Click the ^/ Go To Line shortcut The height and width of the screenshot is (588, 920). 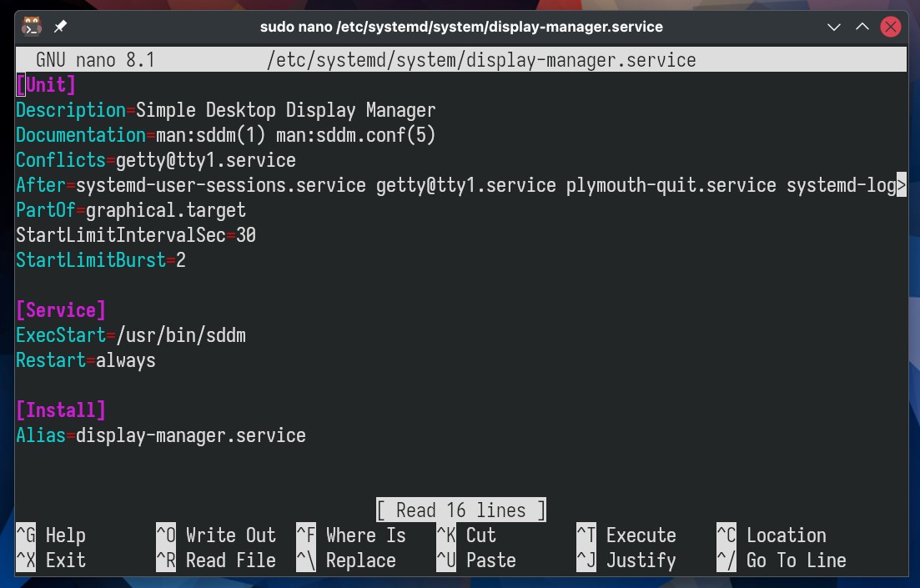tap(782, 560)
